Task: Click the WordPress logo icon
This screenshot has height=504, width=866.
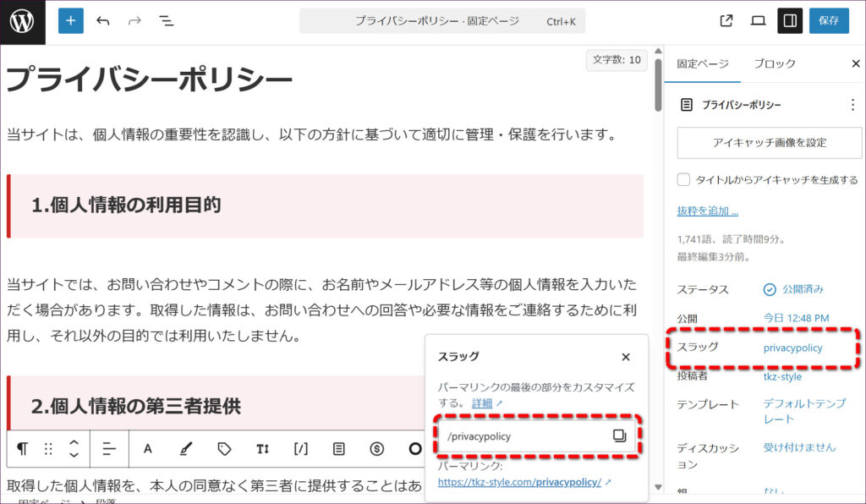Action: tap(22, 21)
